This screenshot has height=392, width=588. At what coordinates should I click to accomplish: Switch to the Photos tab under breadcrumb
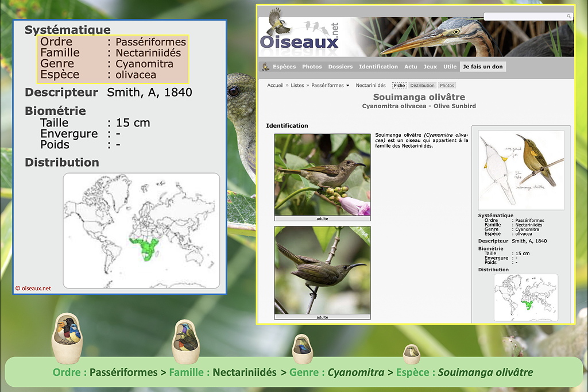tap(447, 86)
